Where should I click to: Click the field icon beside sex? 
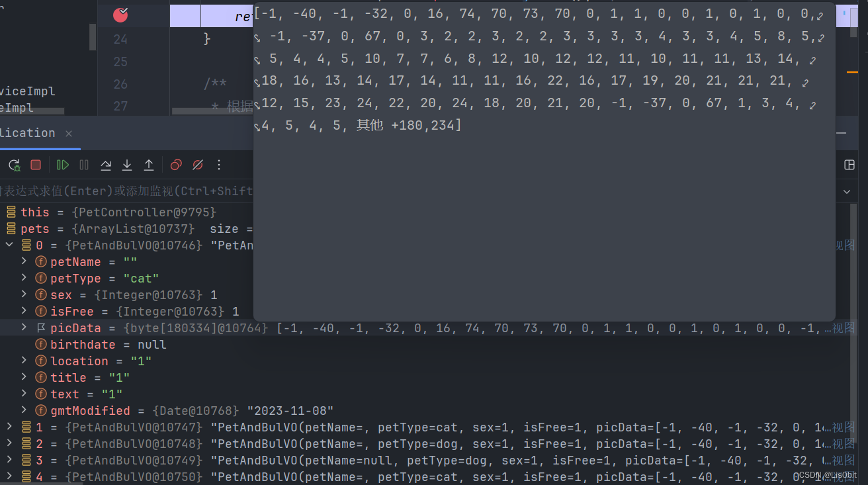click(x=41, y=295)
